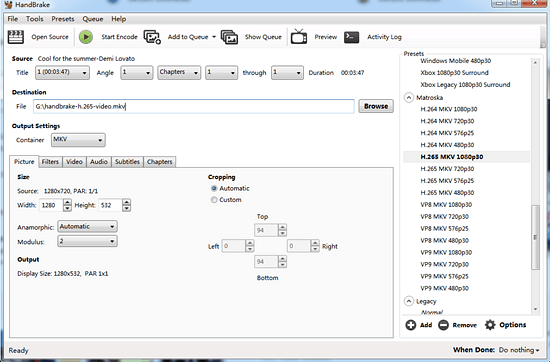
Task: Open the Modulus dropdown
Action: [87, 241]
